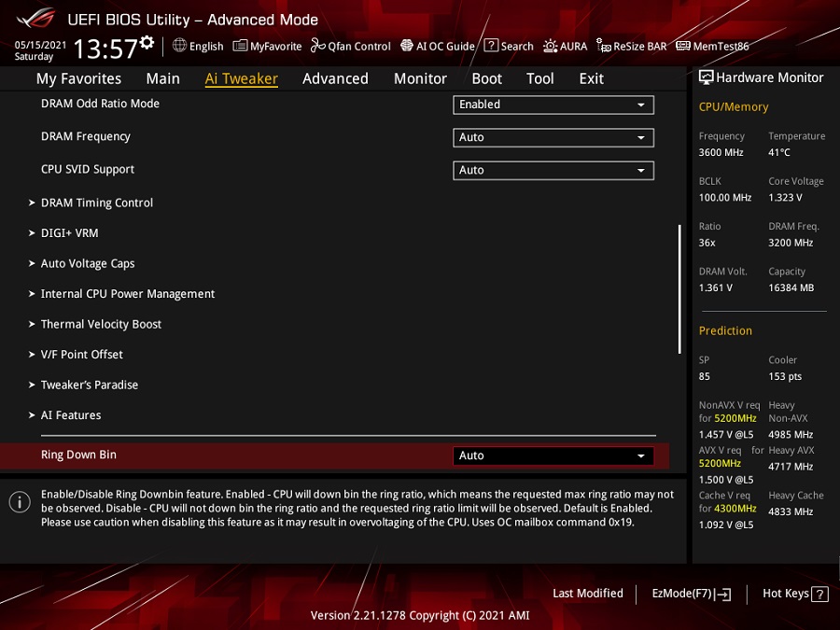
Task: Click the 1.361 V DRAM voltage value
Action: (x=716, y=288)
